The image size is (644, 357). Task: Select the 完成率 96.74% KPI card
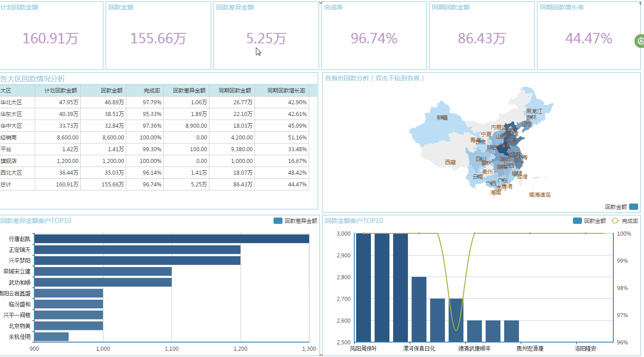374,36
